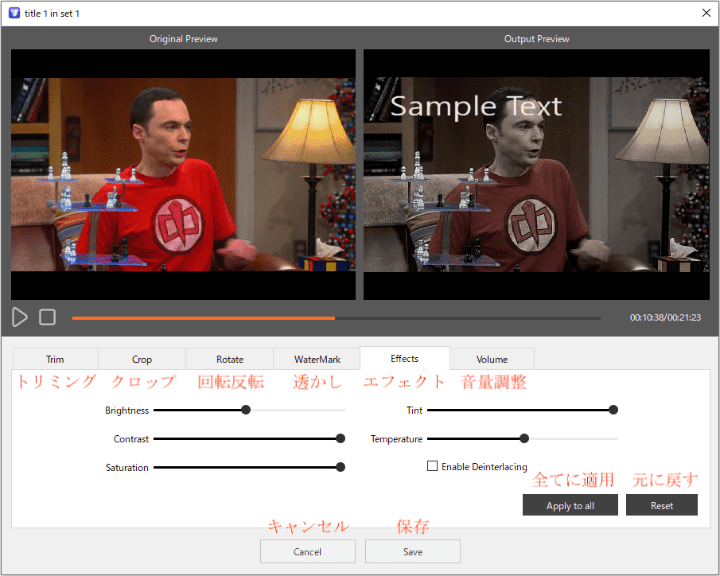
Task: Click the Temperature label
Action: [x=397, y=439]
